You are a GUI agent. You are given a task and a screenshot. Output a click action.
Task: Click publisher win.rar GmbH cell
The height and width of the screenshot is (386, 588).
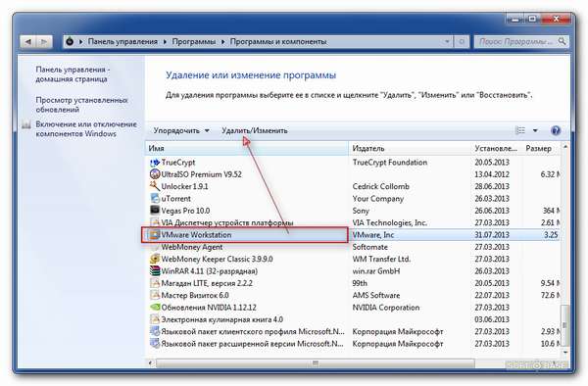point(375,271)
